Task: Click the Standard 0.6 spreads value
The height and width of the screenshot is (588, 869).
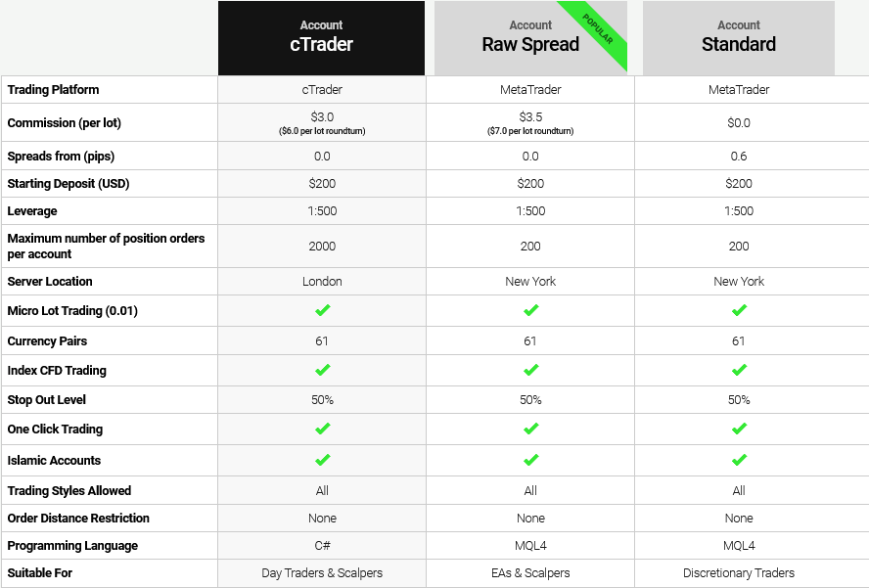Action: point(739,157)
